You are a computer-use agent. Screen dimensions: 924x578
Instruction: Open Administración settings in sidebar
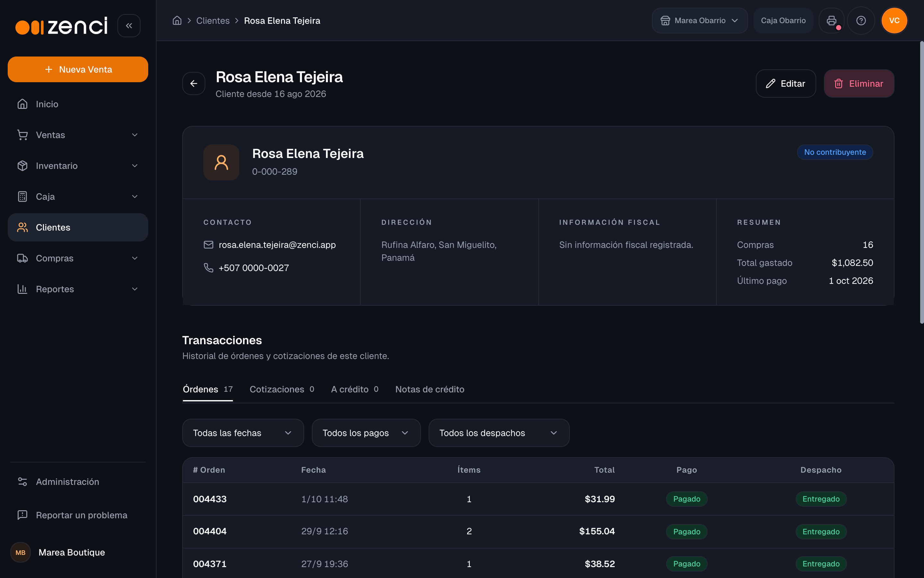(x=78, y=482)
